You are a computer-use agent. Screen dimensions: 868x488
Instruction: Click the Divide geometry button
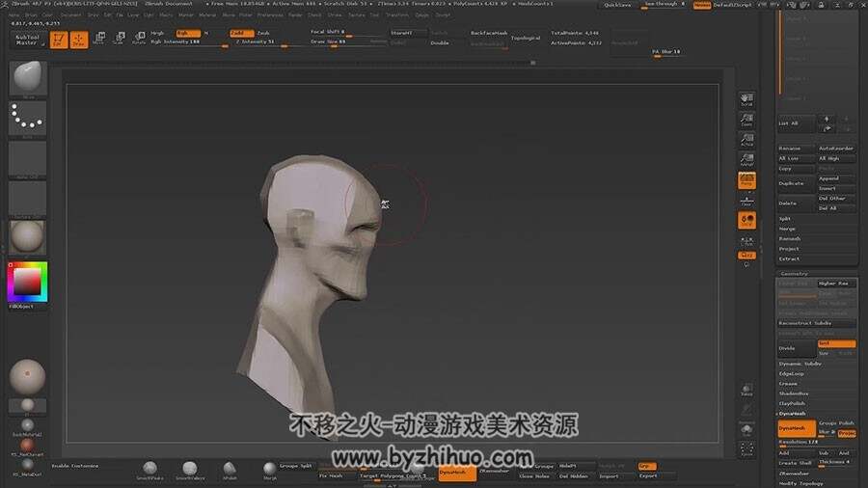tap(796, 348)
